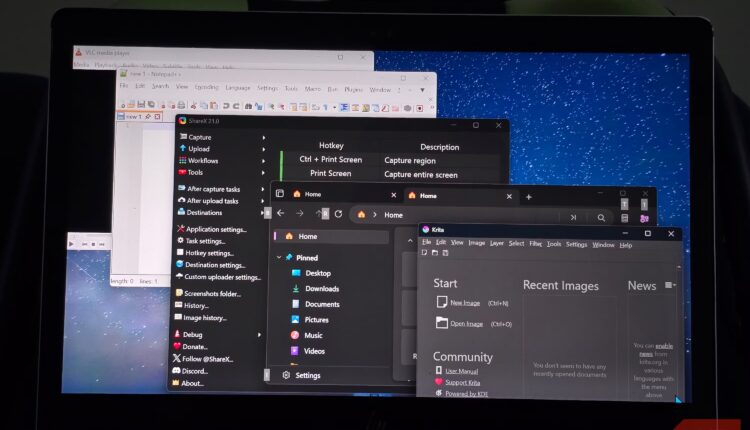Click the Support Krita link

tap(463, 383)
